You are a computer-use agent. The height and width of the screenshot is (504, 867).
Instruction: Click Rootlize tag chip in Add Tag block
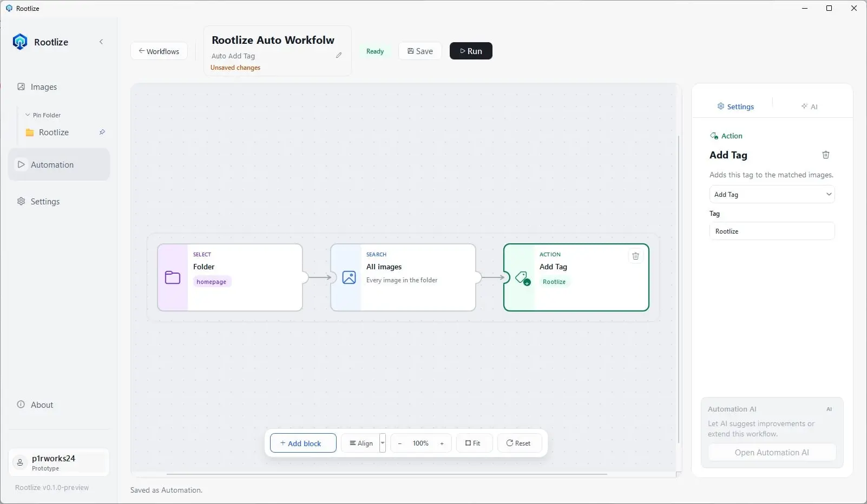(554, 282)
